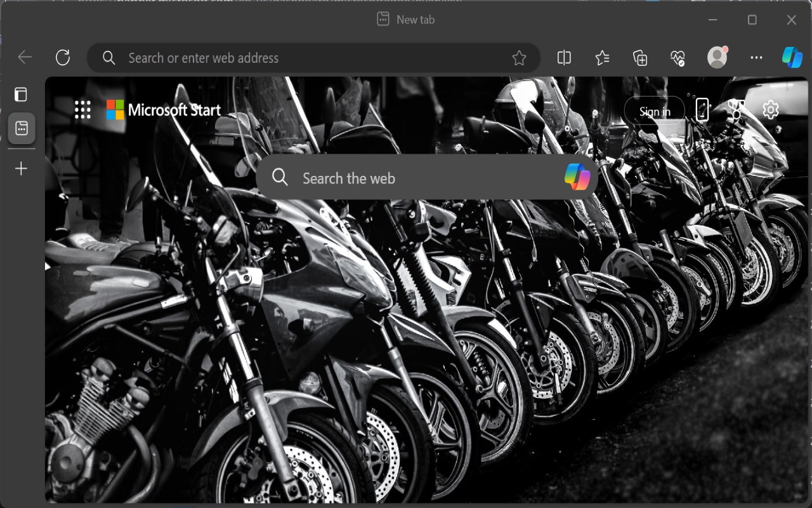Select the New tab vertical tab

22,129
